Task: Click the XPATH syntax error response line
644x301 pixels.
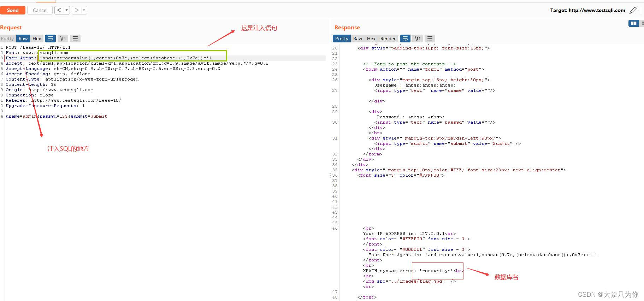Action: click(413, 271)
